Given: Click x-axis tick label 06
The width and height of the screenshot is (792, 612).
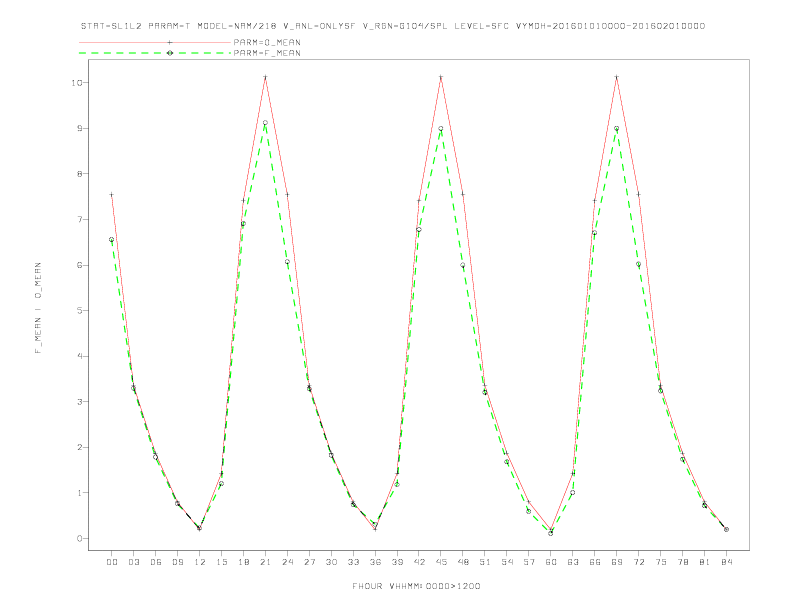Looking at the screenshot, I should [156, 562].
